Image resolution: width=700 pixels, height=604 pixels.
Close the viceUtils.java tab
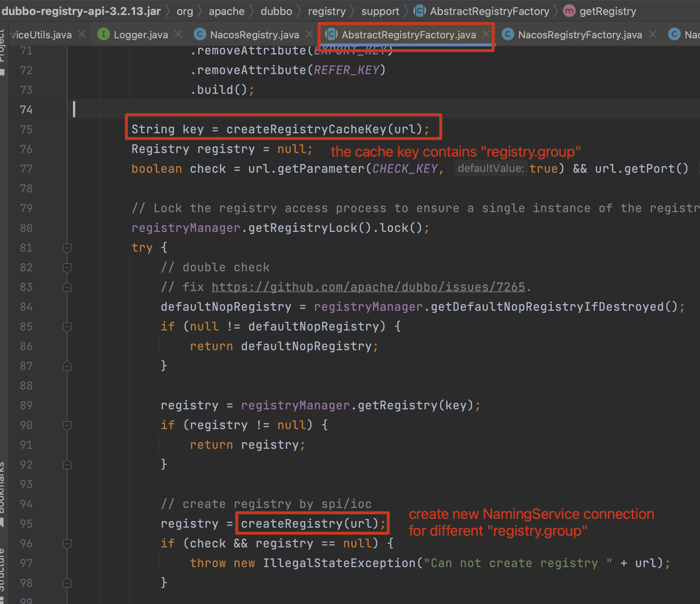[x=82, y=34]
